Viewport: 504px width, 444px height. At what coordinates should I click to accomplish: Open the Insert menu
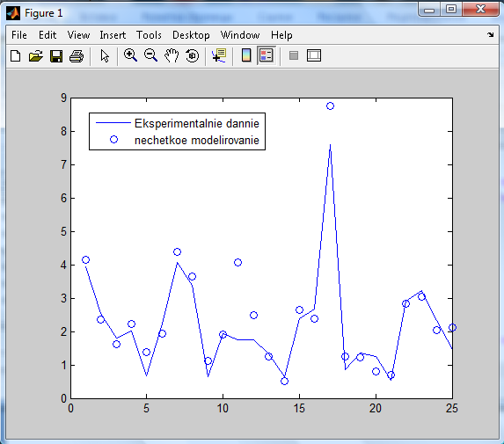coord(113,34)
